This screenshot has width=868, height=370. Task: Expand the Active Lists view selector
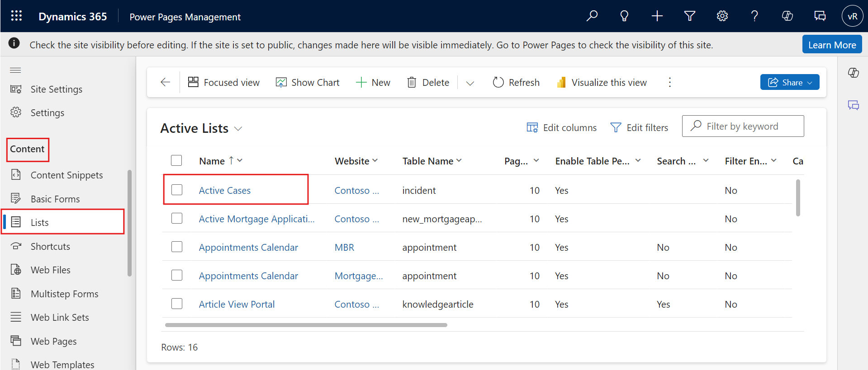[238, 129]
